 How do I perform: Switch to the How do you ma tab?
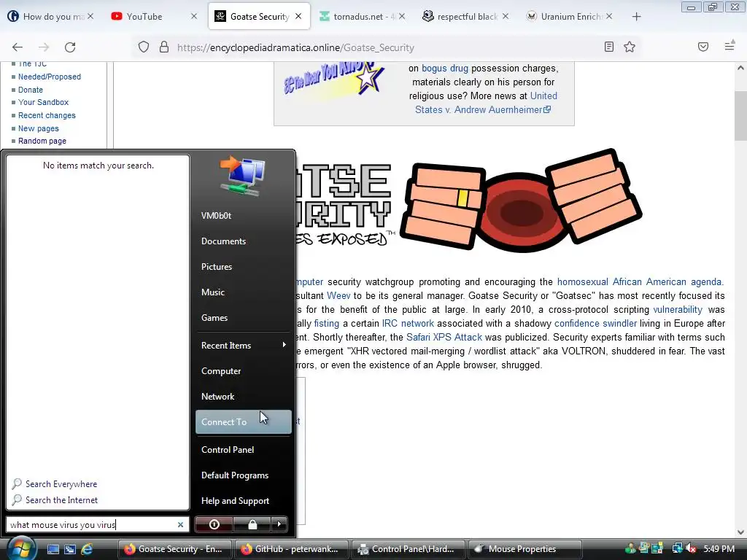click(50, 16)
